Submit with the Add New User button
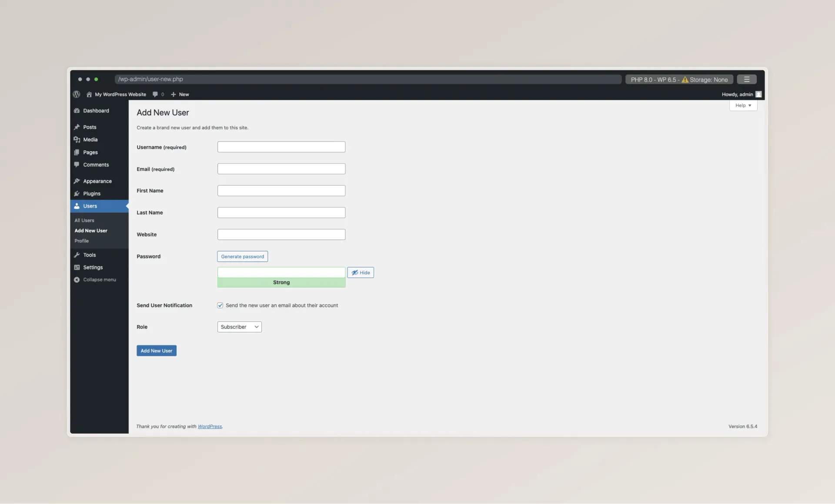The height and width of the screenshot is (504, 835). [156, 351]
